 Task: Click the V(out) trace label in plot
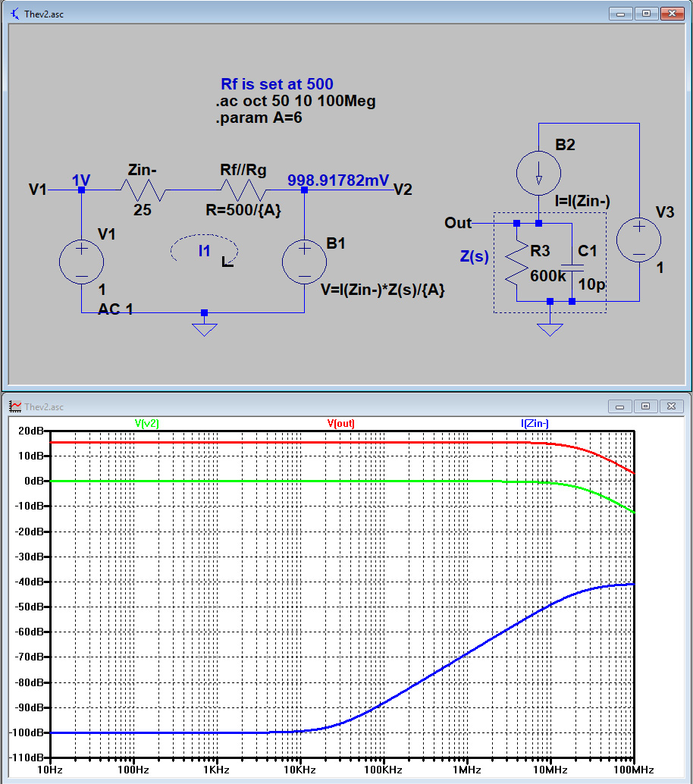pyautogui.click(x=341, y=424)
